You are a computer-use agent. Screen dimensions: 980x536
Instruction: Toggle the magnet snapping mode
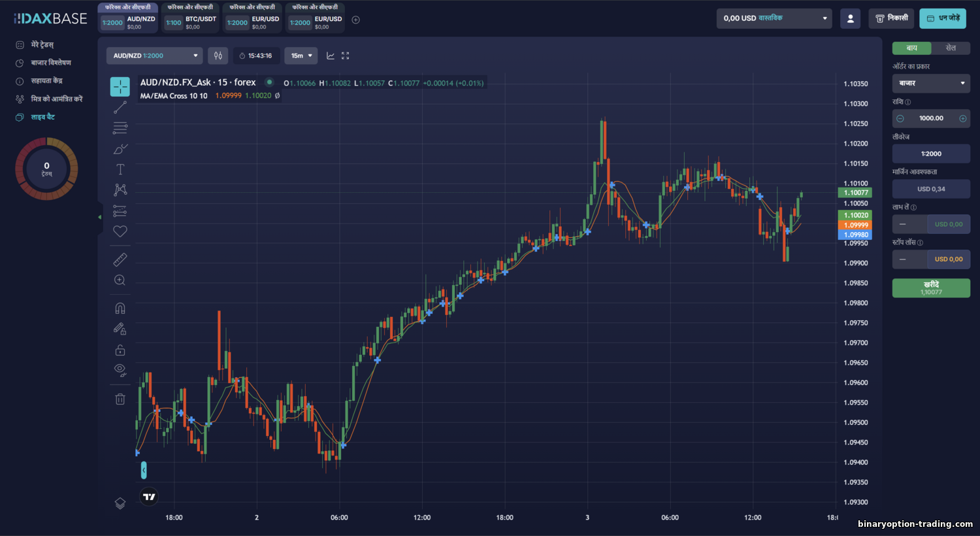120,308
